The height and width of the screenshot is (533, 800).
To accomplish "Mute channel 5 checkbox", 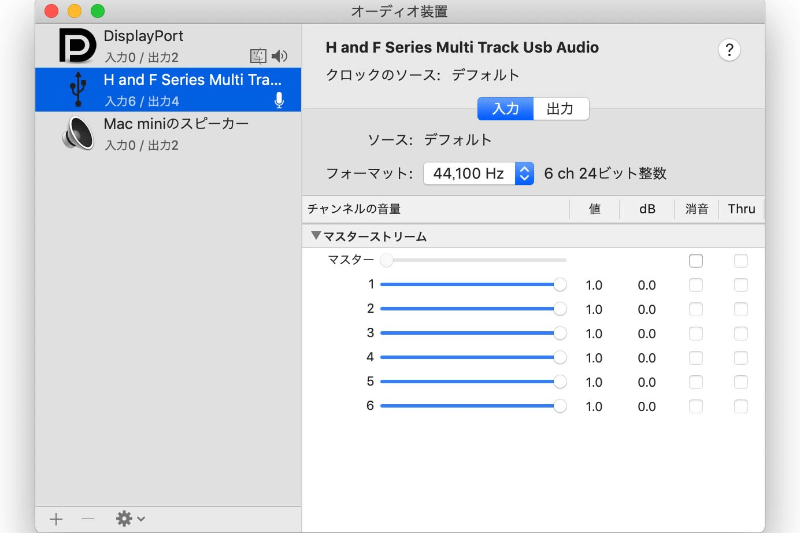I will click(696, 382).
